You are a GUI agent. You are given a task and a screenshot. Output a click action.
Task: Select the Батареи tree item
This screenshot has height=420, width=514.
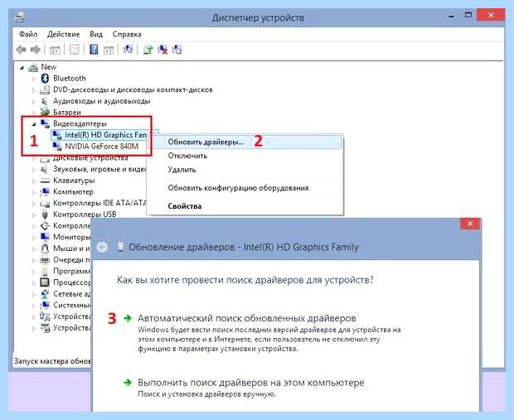67,112
